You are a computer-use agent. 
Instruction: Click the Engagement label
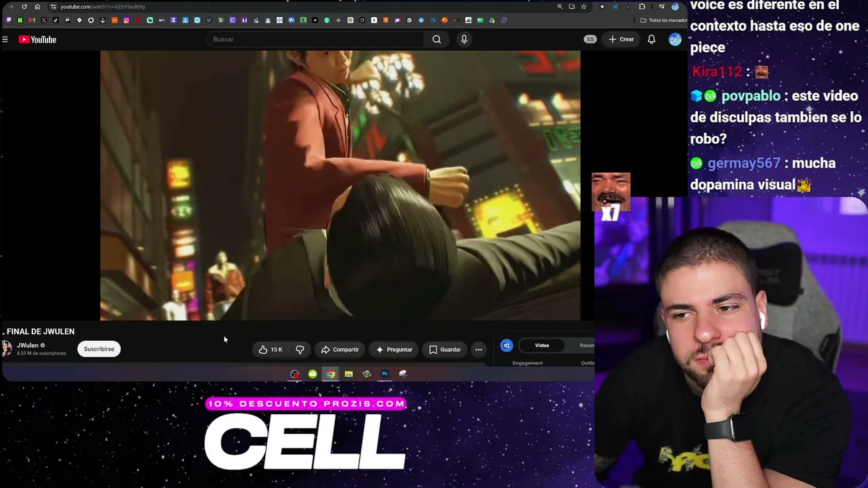528,363
